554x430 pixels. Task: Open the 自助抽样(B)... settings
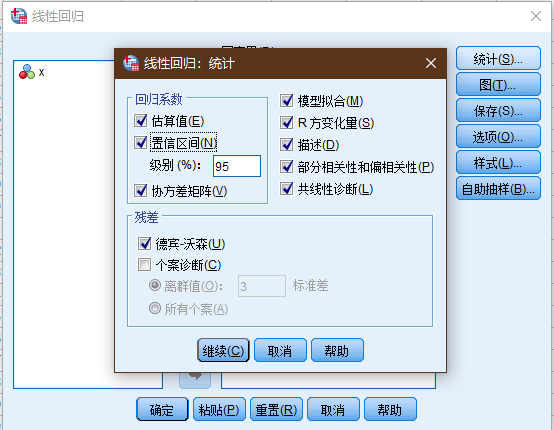498,189
